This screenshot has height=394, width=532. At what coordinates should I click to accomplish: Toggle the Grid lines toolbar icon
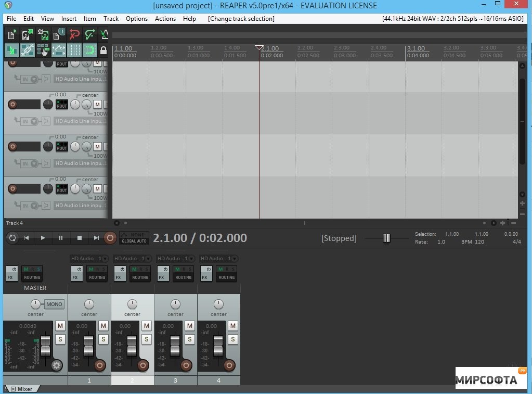pos(74,50)
